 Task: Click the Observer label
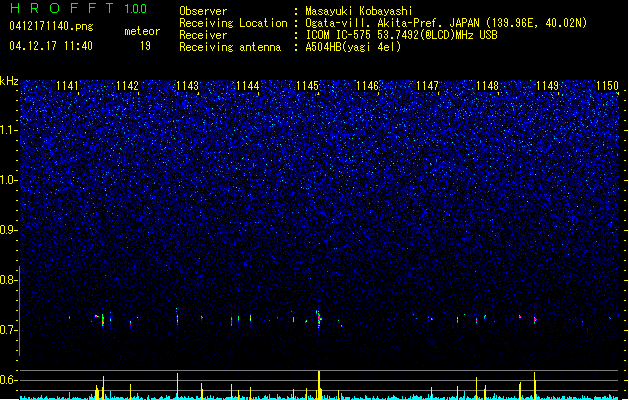(203, 11)
